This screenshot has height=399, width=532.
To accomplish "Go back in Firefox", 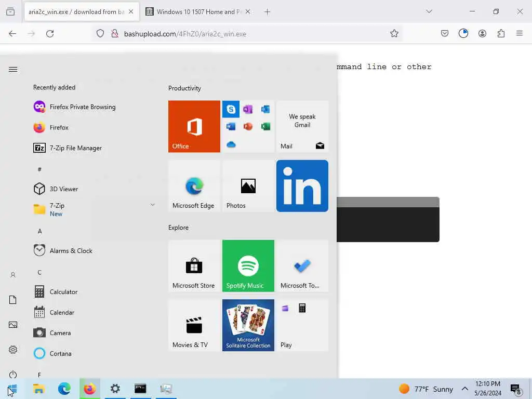I will point(12,33).
